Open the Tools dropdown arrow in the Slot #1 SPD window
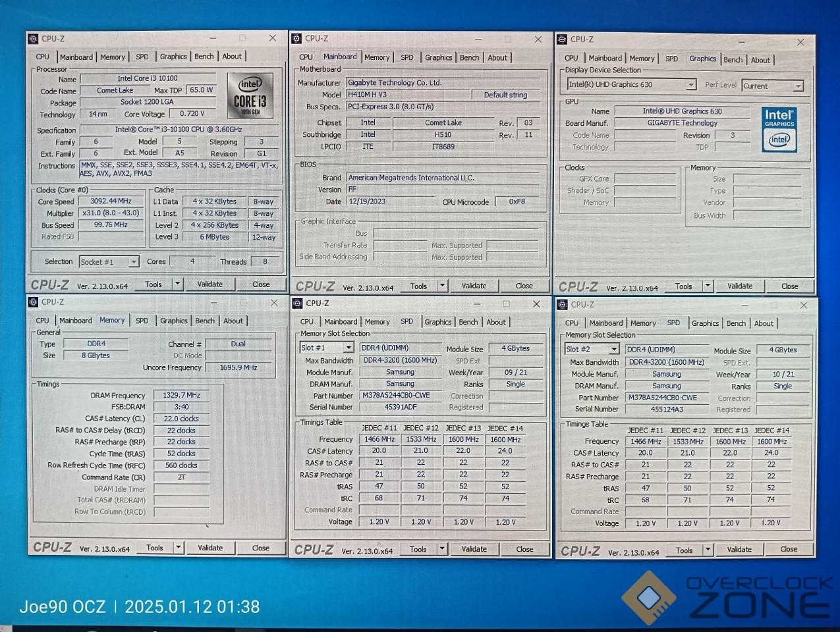 click(442, 549)
